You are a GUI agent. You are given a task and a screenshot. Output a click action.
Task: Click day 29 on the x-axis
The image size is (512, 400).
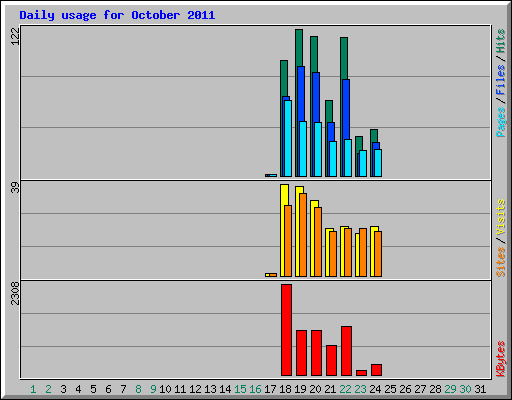click(450, 389)
